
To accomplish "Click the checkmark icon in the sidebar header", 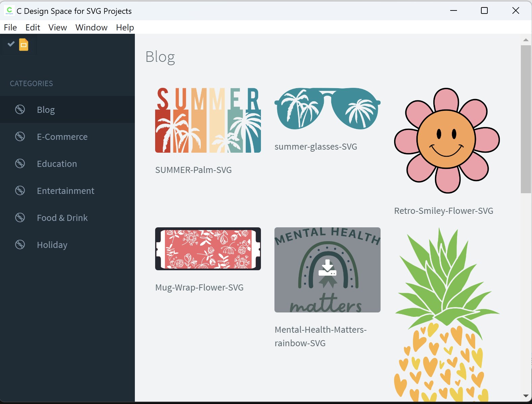I will coord(11,44).
